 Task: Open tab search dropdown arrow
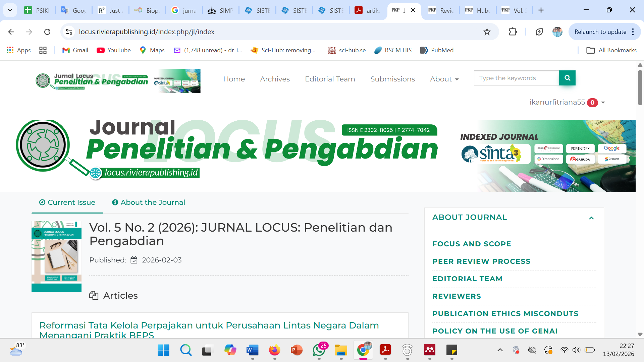[x=10, y=10]
